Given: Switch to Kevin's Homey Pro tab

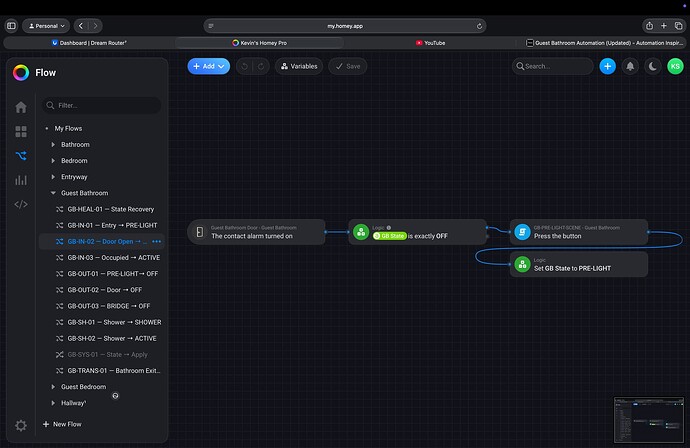Looking at the screenshot, I should [x=260, y=43].
